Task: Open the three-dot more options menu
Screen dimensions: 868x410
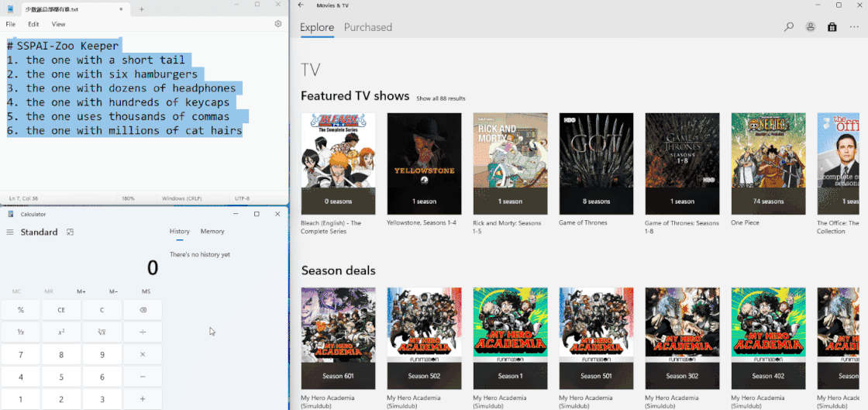Action: (853, 27)
